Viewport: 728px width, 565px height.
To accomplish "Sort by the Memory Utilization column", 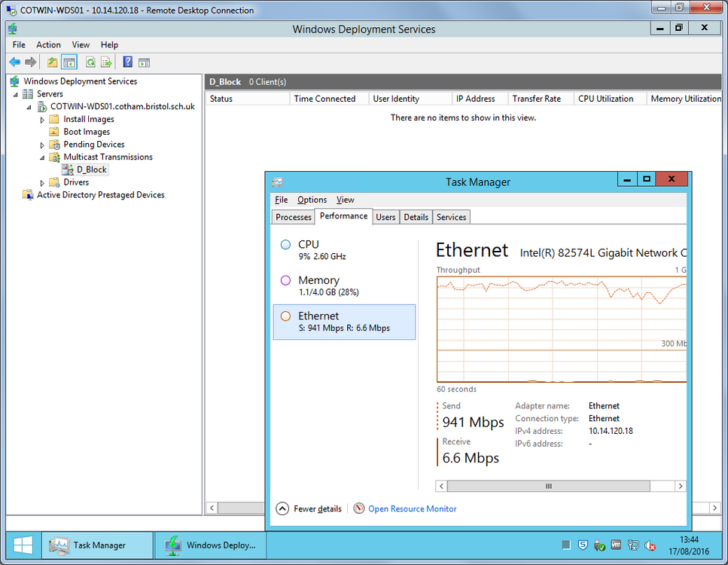I will pos(684,99).
